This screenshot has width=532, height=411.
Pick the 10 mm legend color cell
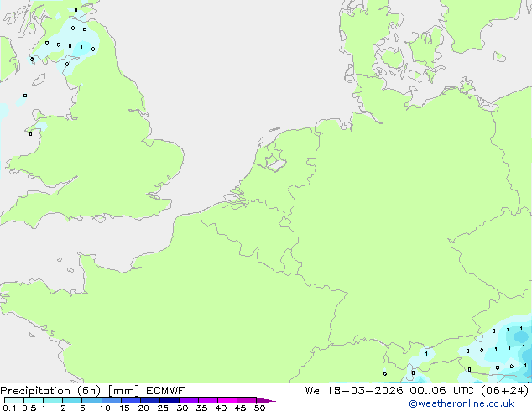tap(111, 400)
